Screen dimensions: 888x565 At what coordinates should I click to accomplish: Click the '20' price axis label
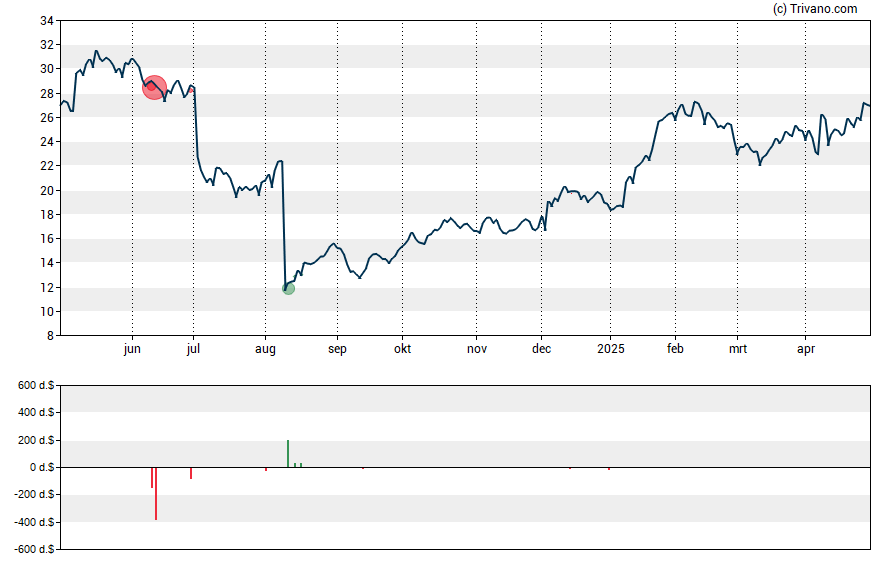[47, 190]
